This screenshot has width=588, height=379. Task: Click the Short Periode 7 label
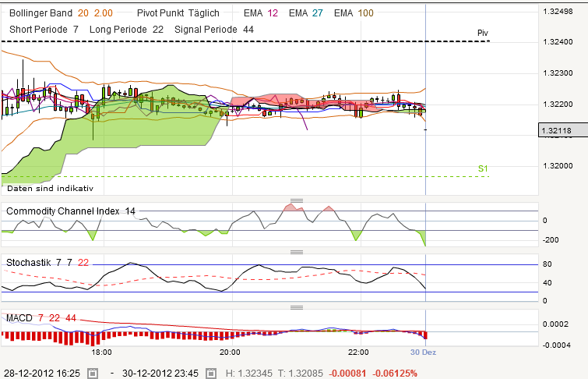click(x=44, y=30)
